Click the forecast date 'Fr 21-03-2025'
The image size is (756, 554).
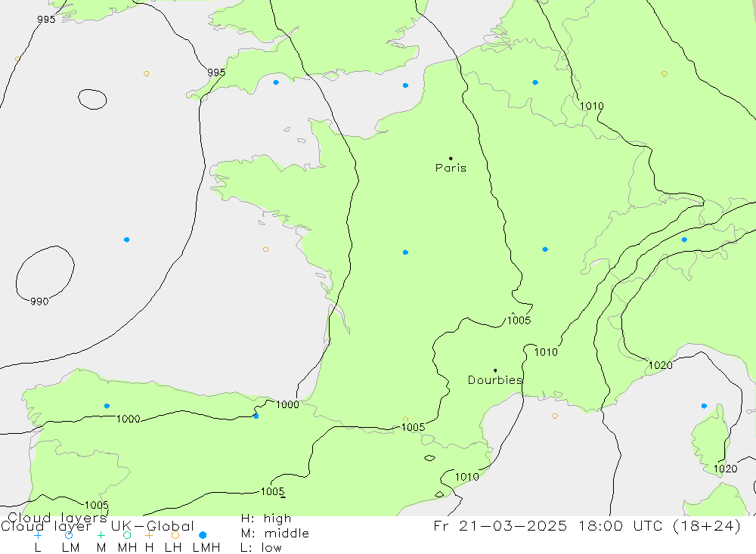pyautogui.click(x=500, y=525)
